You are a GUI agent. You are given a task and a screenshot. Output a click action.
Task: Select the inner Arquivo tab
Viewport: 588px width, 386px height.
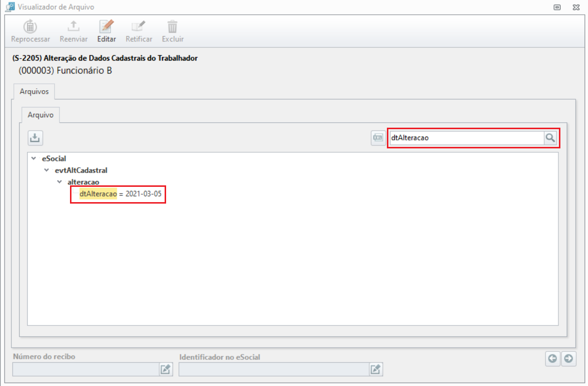pos(40,115)
